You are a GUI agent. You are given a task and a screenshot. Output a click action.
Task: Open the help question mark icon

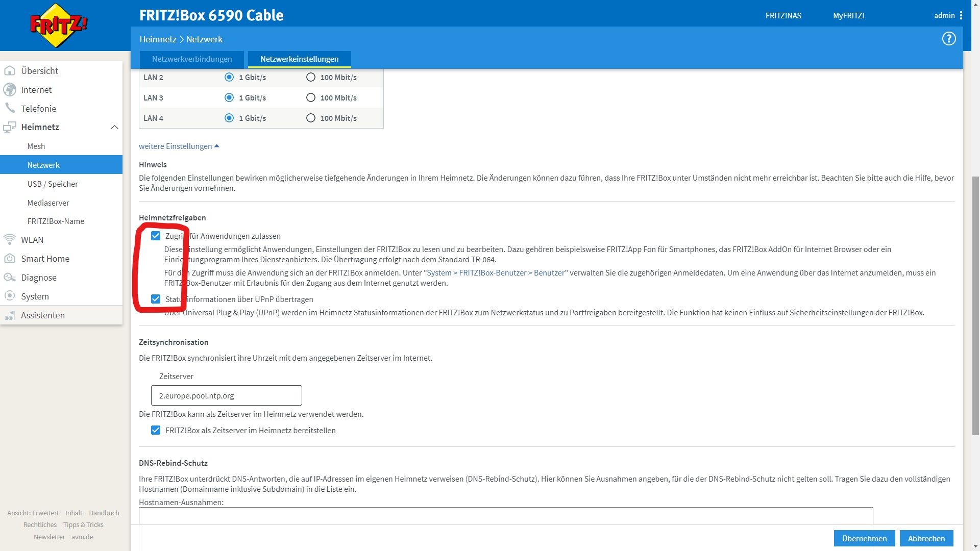949,39
